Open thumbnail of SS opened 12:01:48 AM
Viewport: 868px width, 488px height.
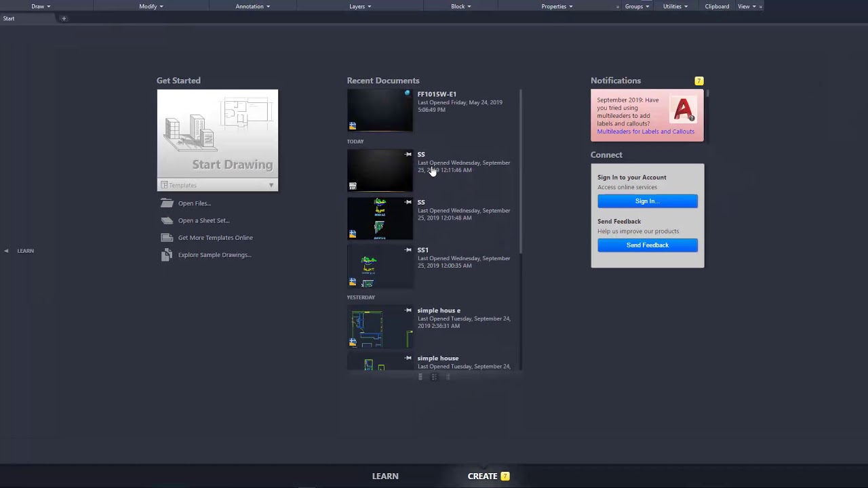coord(380,219)
